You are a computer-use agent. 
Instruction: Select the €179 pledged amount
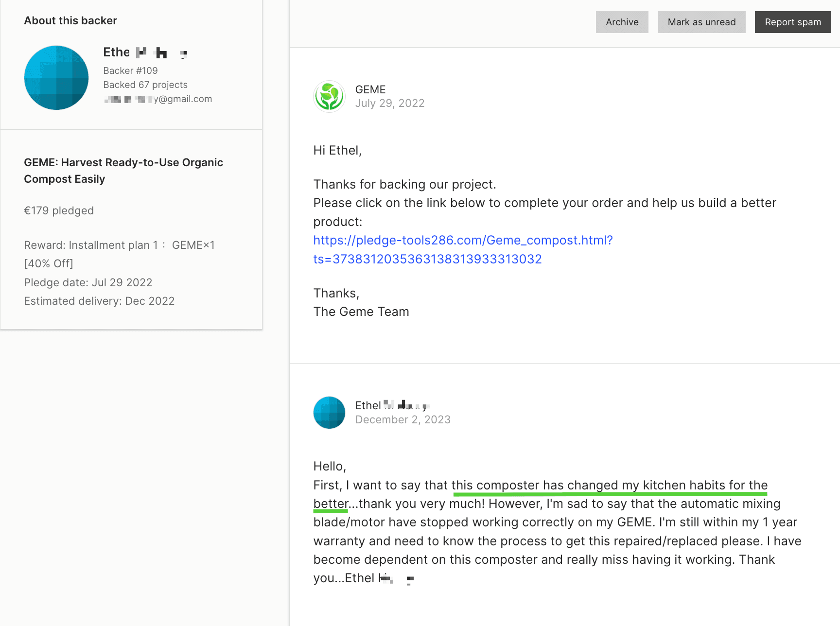(x=59, y=210)
